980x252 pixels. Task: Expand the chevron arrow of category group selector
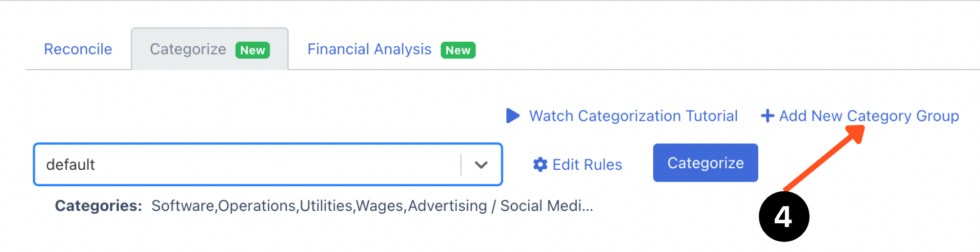point(481,165)
